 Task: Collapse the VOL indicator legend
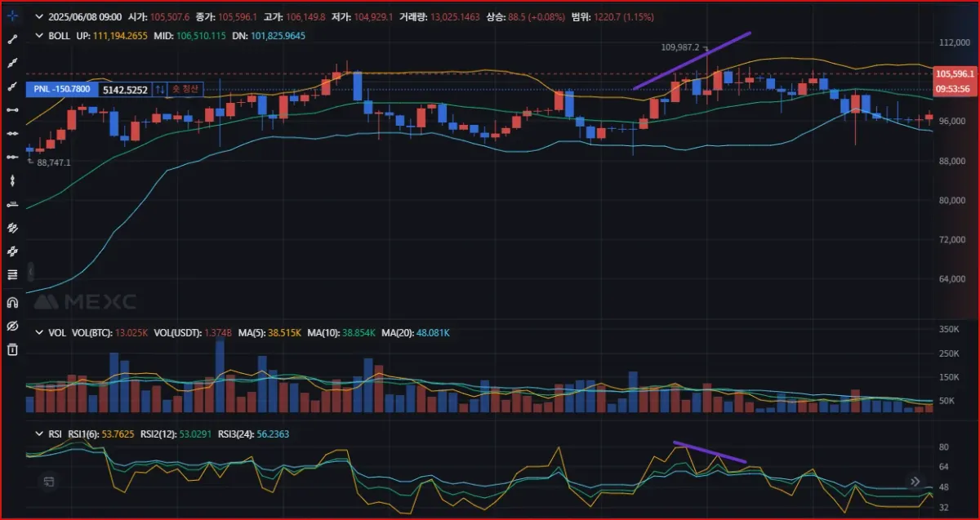coord(38,333)
